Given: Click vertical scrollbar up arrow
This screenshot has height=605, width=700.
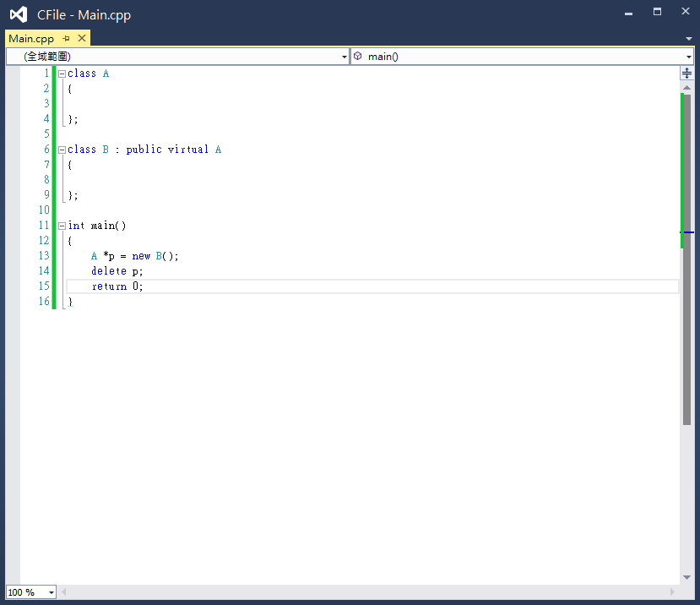Looking at the screenshot, I should point(686,88).
